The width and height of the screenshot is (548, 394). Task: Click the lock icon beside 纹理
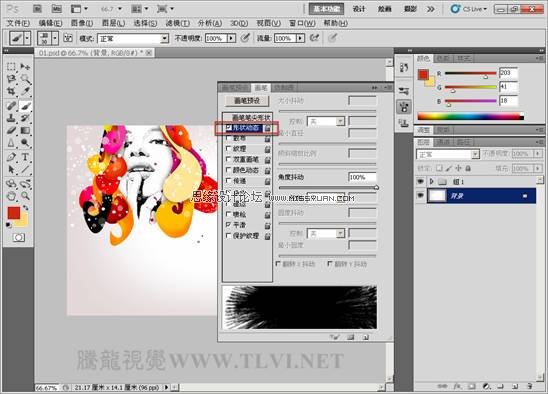267,149
